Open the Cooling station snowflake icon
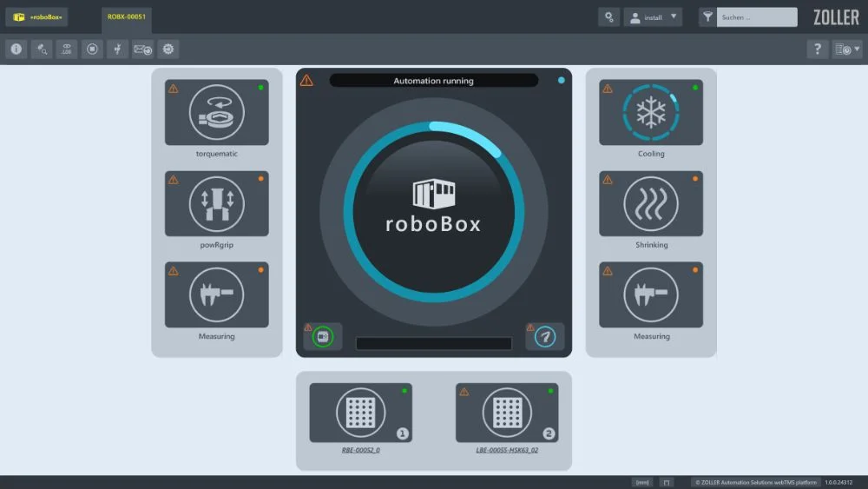Image resolution: width=868 pixels, height=489 pixels. click(x=651, y=112)
